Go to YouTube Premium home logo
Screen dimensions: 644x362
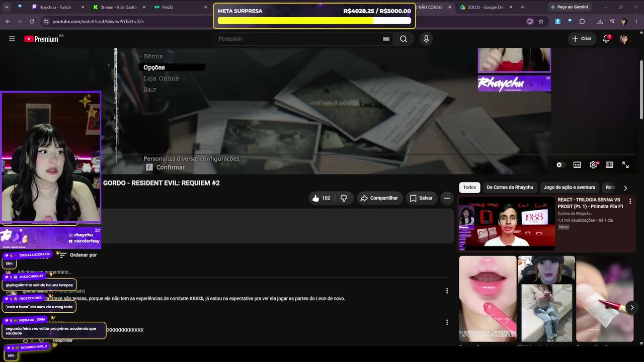pos(41,39)
